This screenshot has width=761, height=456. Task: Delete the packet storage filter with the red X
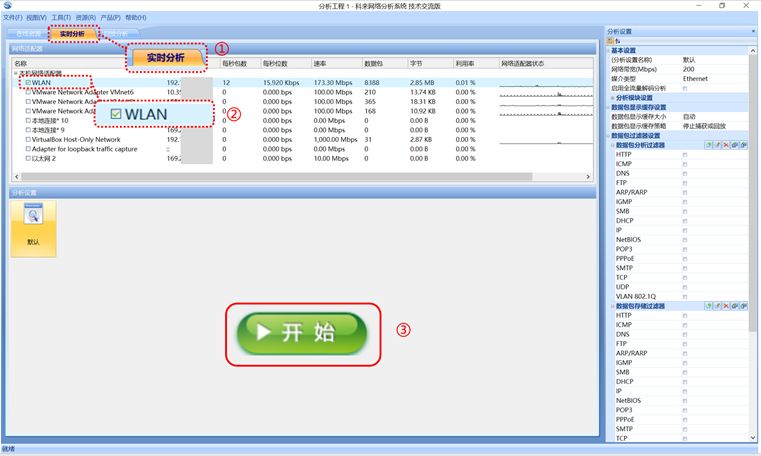pos(726,306)
